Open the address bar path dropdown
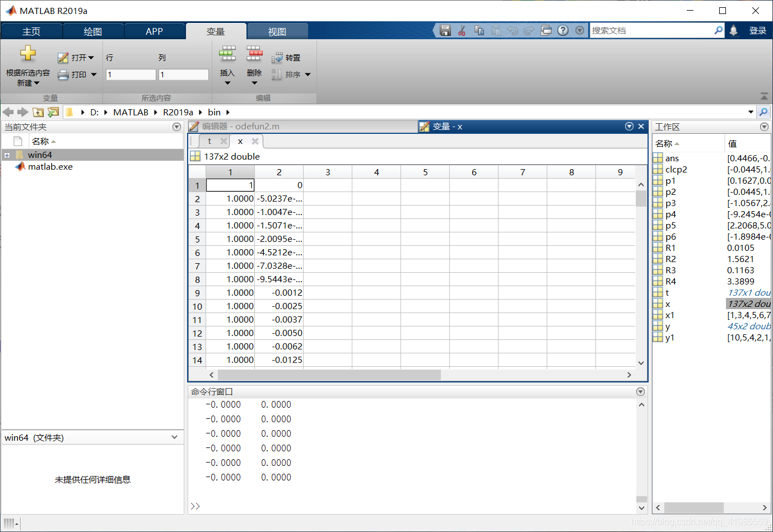 (751, 112)
